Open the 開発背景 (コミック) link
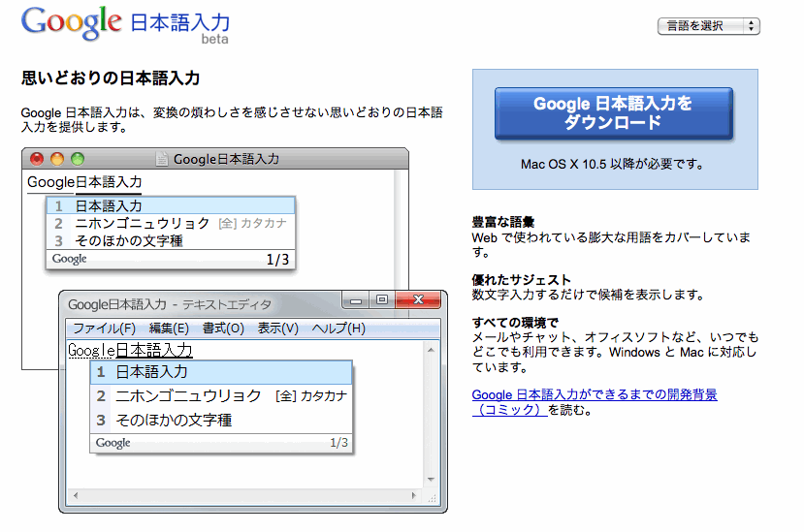This screenshot has width=804, height=532. [x=595, y=402]
